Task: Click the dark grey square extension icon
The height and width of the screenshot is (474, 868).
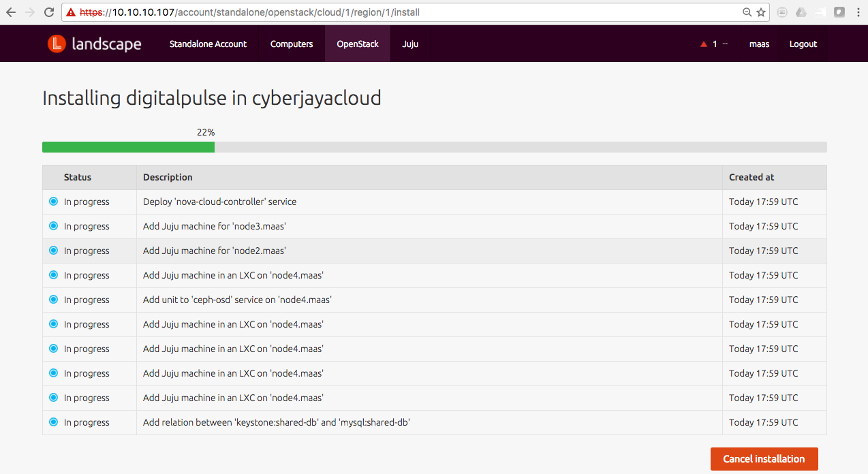Action: click(x=839, y=12)
